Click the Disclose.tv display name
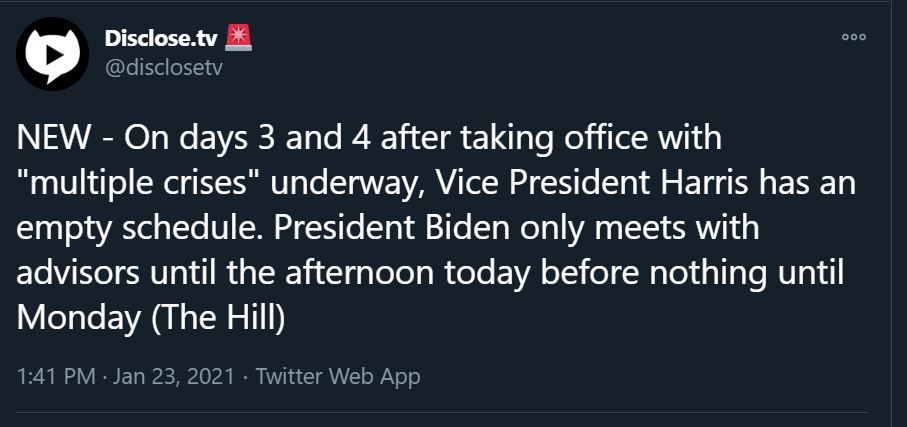Viewport: 907px width, 427px height. 161,39
